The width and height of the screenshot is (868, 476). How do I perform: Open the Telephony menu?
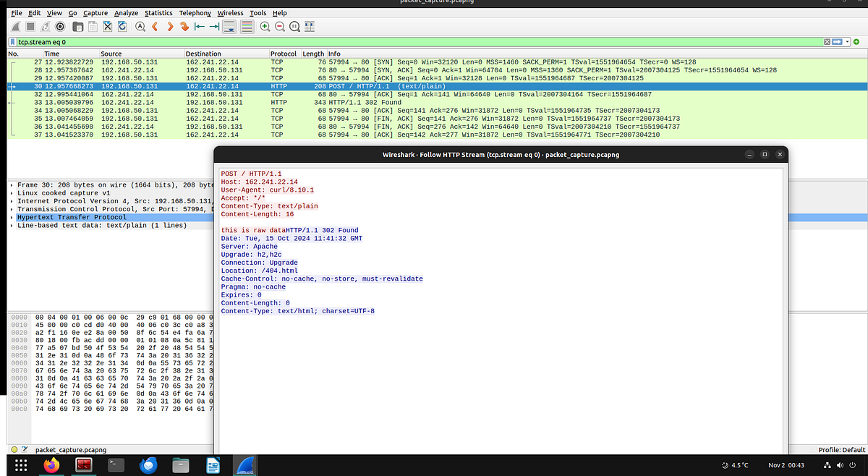[195, 13]
